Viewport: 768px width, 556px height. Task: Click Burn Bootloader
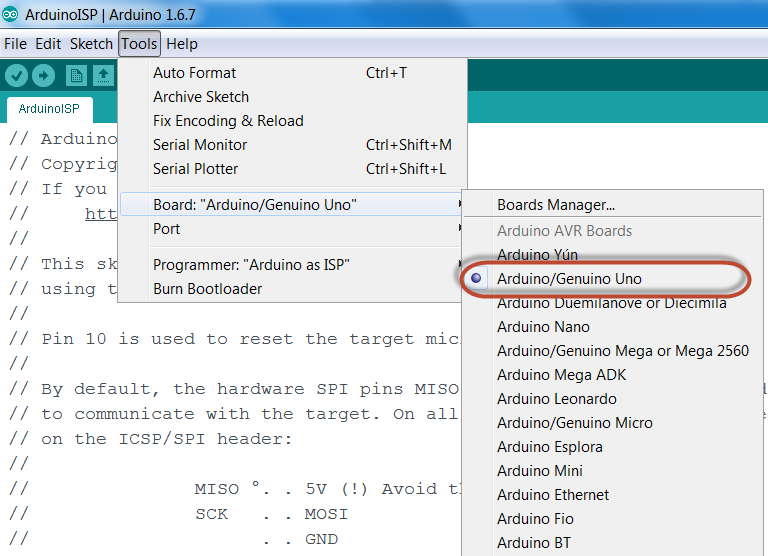point(292,289)
